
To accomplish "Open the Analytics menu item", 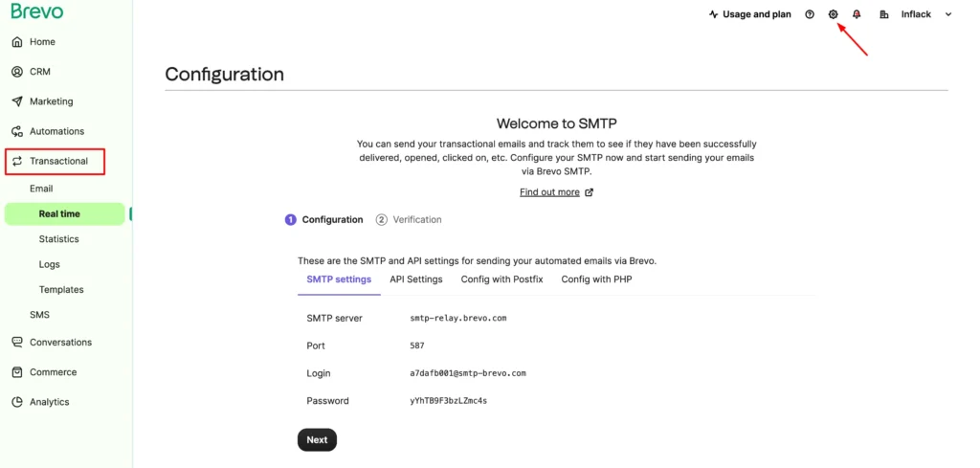I will (50, 402).
